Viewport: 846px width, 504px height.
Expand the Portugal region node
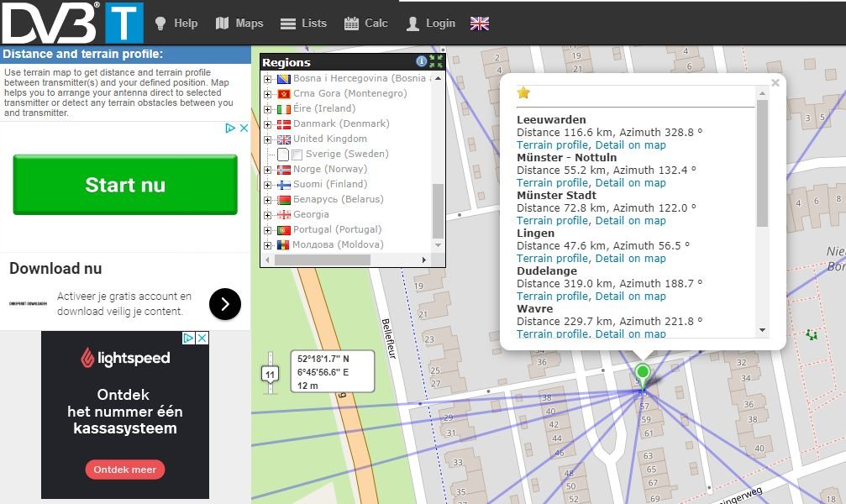[268, 230]
